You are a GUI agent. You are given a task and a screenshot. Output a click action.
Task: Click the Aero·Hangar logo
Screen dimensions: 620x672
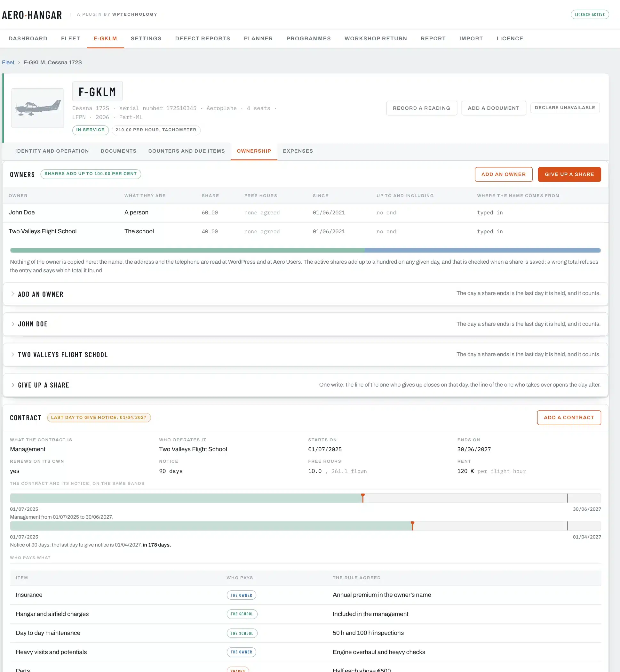pos(32,15)
